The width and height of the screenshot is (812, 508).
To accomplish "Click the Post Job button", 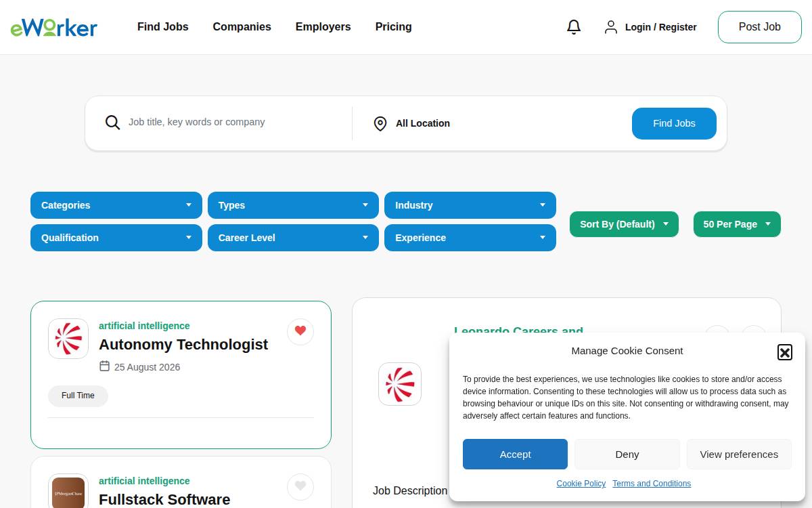I will [x=760, y=27].
